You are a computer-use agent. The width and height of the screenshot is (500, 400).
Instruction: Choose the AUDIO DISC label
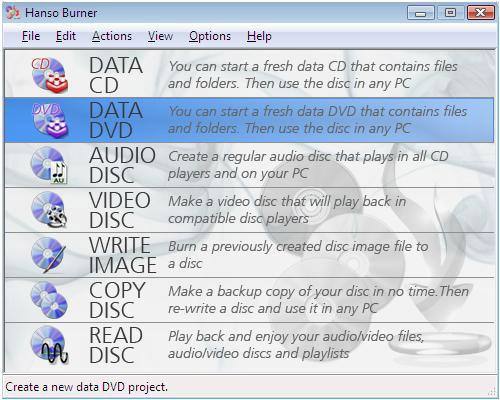click(122, 165)
